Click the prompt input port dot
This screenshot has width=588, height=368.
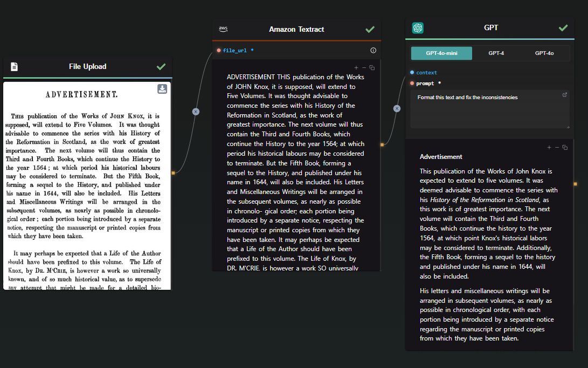click(x=412, y=83)
